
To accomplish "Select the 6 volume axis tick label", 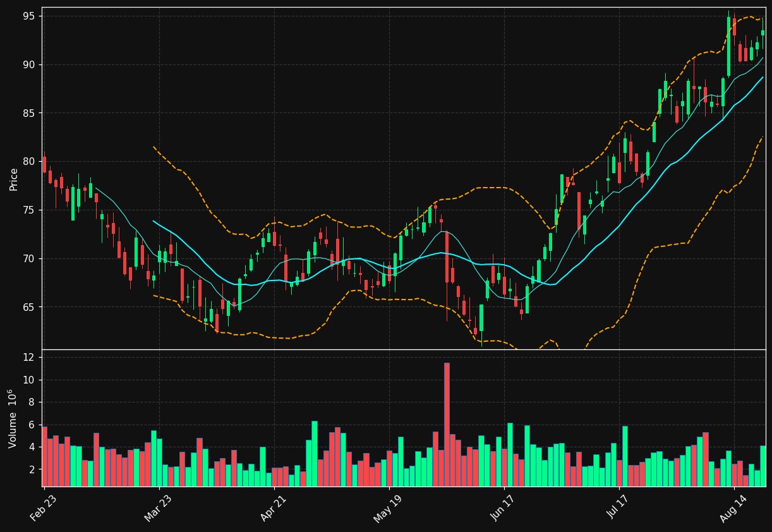I will click(32, 425).
